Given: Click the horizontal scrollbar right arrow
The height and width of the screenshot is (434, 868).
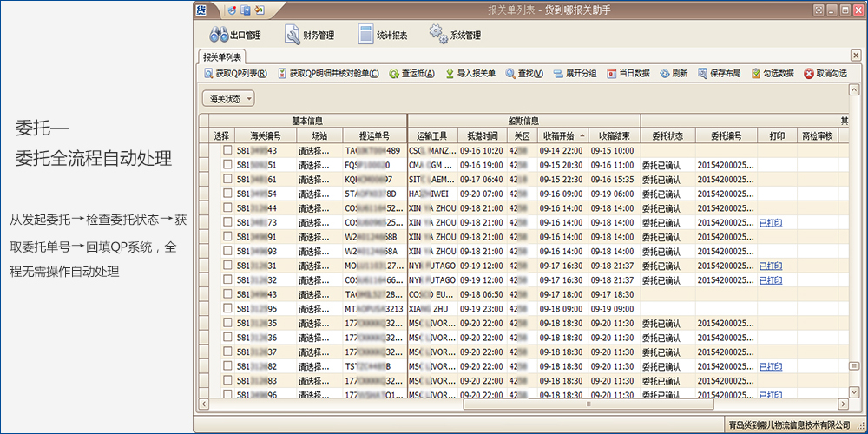Looking at the screenshot, I should pos(843,404).
